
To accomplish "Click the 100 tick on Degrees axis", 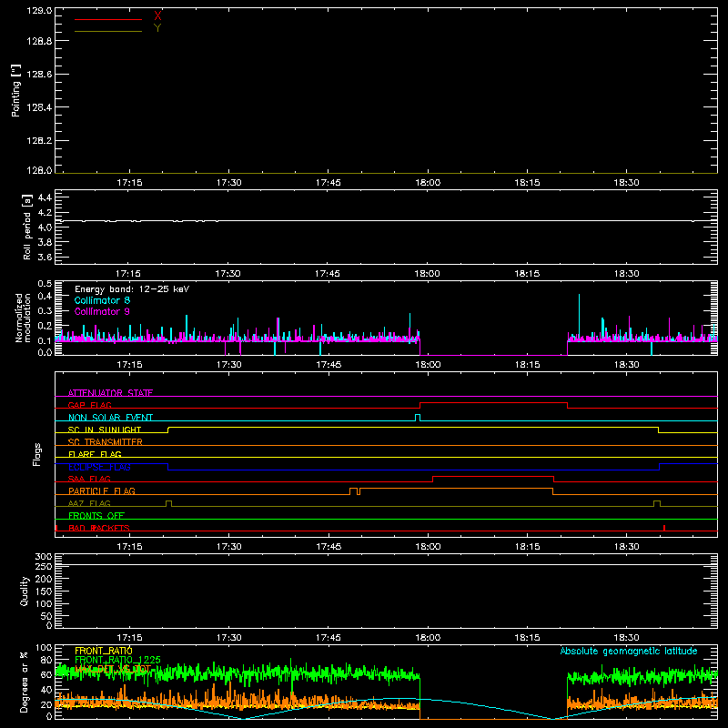I will coord(43,648).
